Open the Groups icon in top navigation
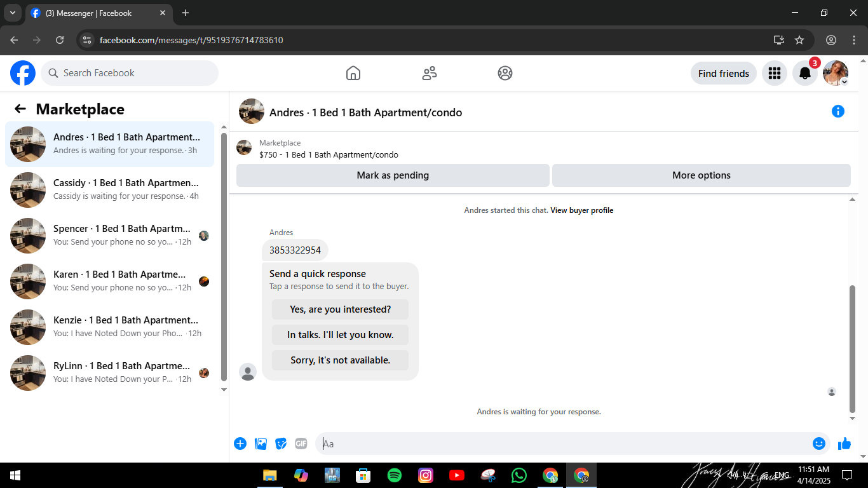Image resolution: width=868 pixels, height=488 pixels. click(505, 73)
